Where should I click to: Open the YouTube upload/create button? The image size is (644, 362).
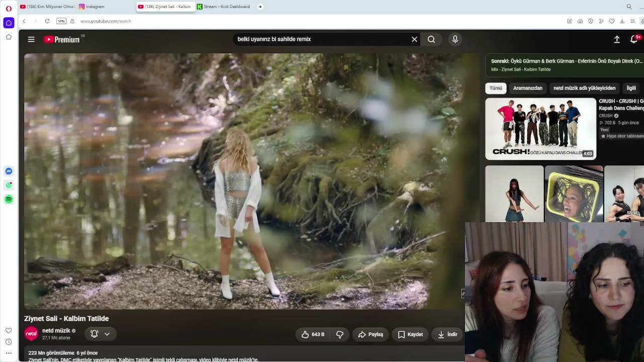(x=617, y=39)
